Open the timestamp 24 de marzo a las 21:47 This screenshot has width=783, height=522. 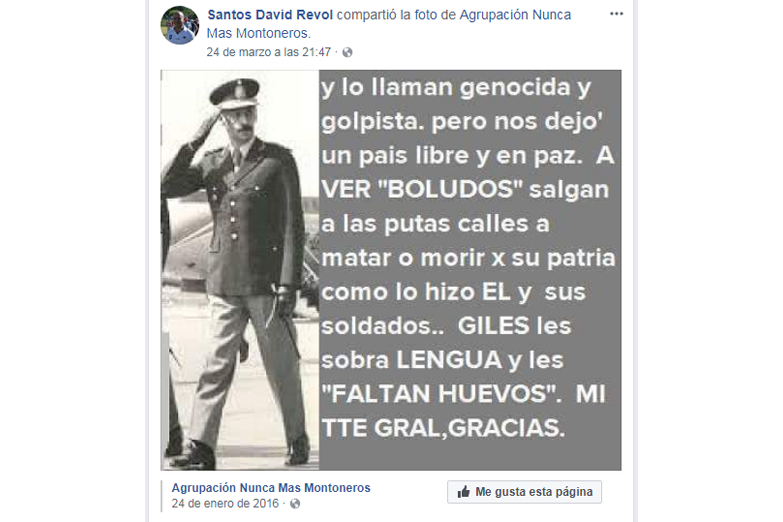tap(269, 52)
